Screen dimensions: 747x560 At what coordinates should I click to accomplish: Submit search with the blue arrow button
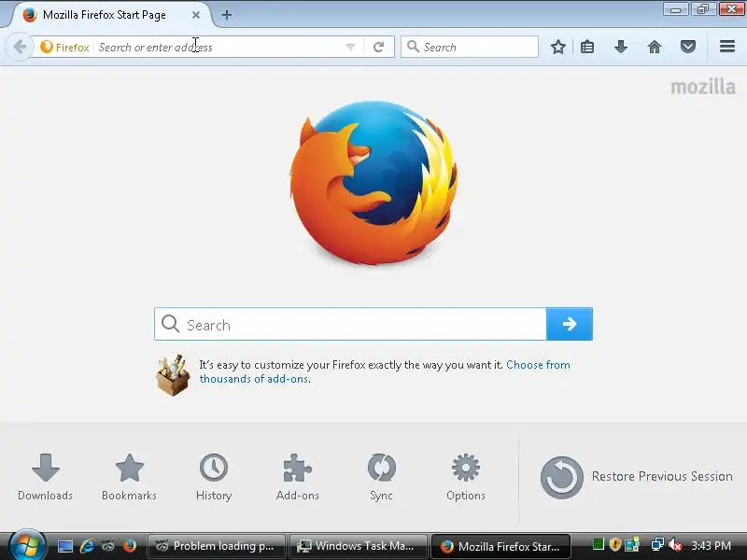570,324
